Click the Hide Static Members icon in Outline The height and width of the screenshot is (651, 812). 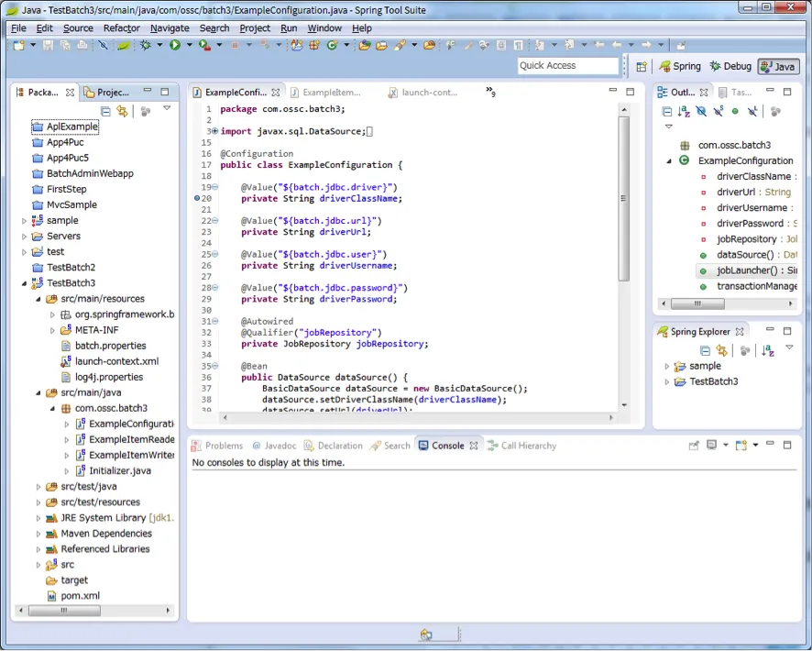pos(718,111)
